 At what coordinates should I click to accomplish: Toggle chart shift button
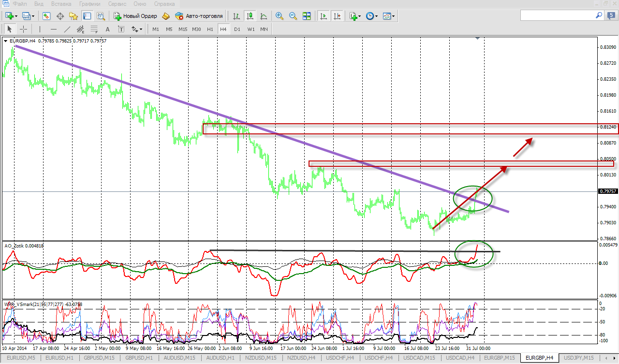point(337,16)
